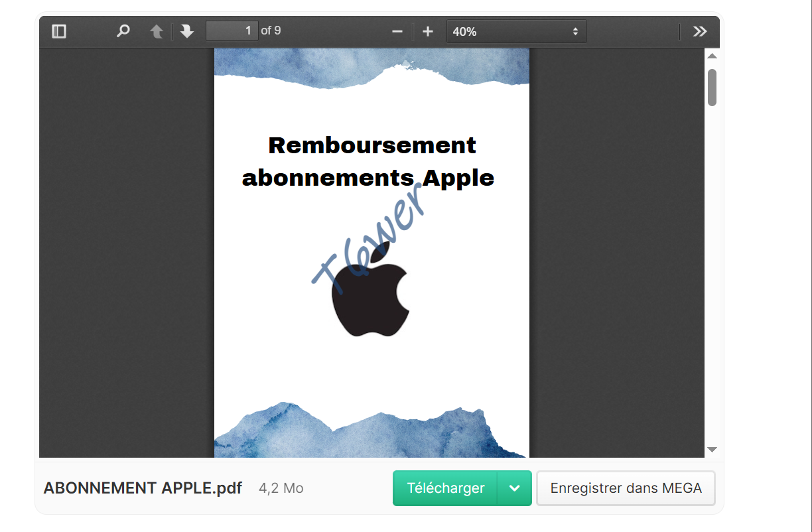Go to the previous page arrow
812x532 pixels.
[157, 31]
